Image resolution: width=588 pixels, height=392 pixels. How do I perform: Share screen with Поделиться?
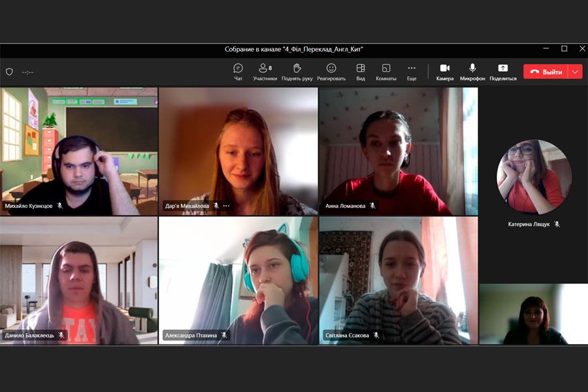pos(503,72)
